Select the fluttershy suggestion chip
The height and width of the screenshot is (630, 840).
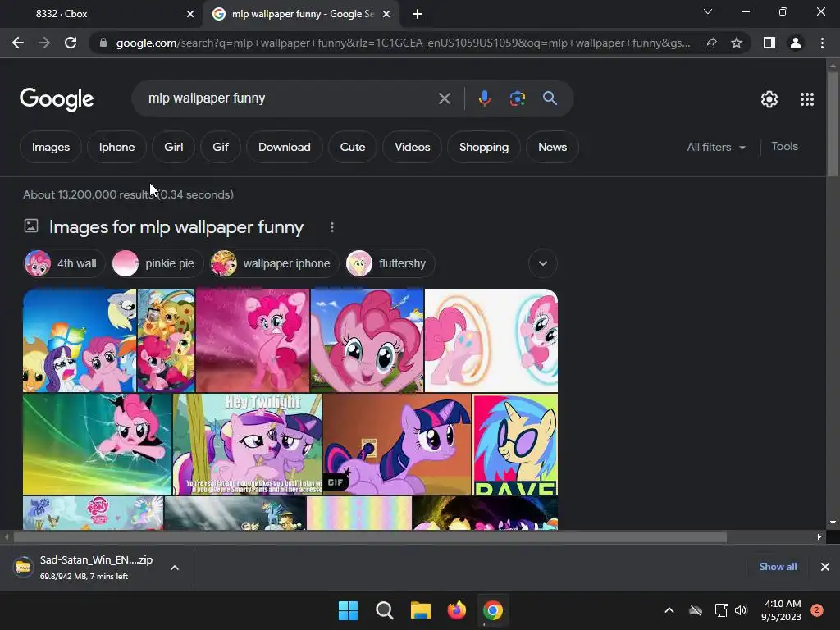click(x=390, y=263)
